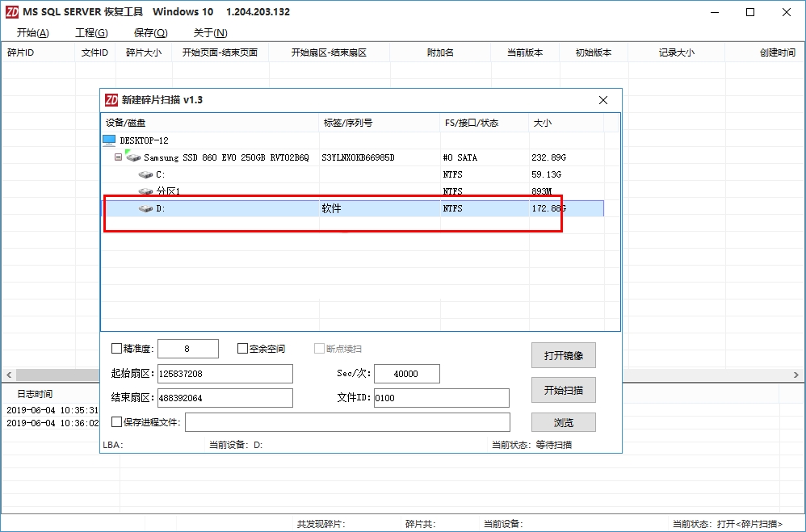Viewport: 806px width, 532px height.
Task: Click the Sec/次 field showing 40000
Action: click(407, 374)
